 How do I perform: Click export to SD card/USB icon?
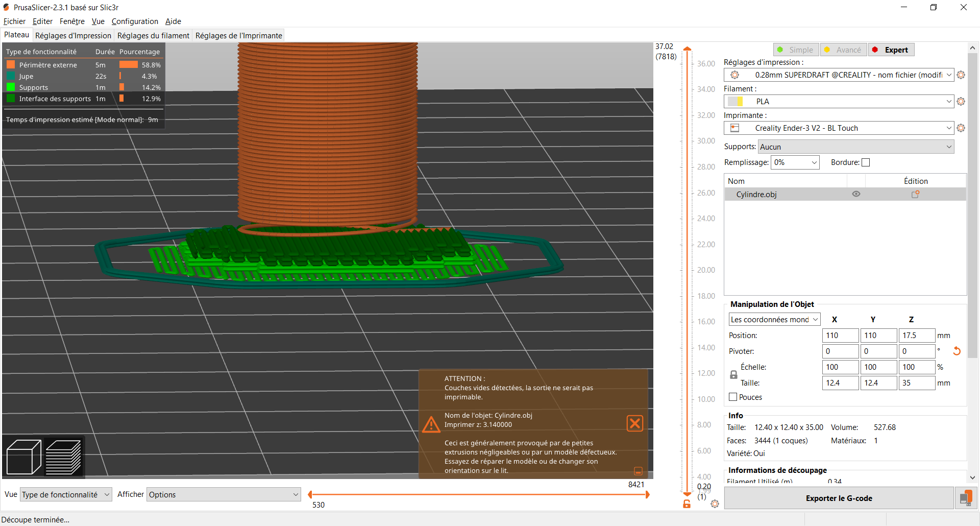965,498
